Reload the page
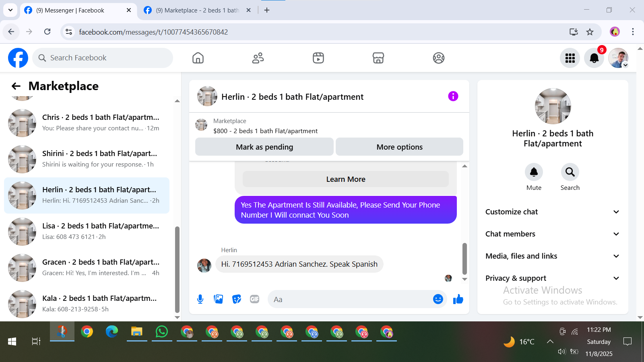The image size is (644, 362). (47, 32)
